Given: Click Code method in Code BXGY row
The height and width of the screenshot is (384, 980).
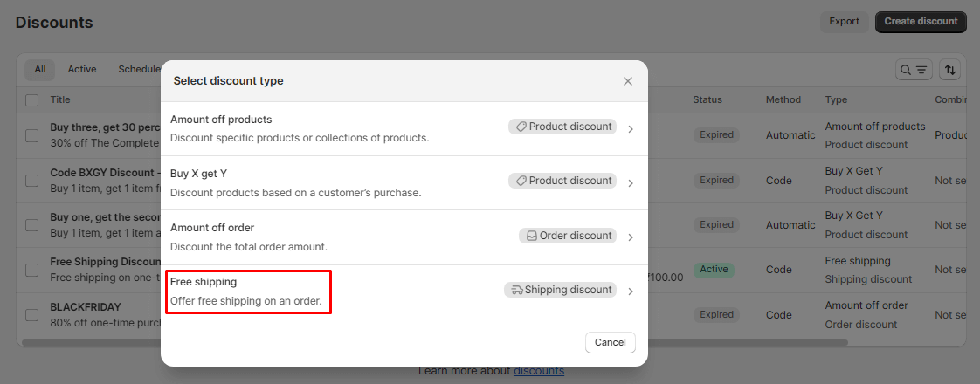Looking at the screenshot, I should [x=779, y=181].
